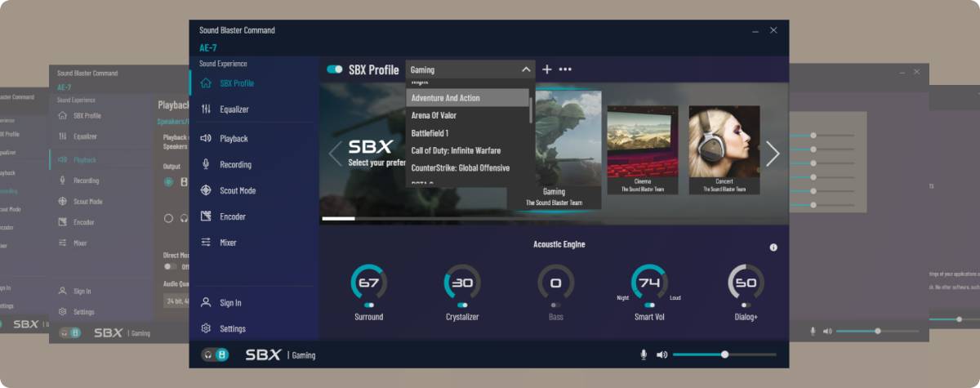
Task: Open the Mixer icon in front sidebar
Action: (x=206, y=243)
